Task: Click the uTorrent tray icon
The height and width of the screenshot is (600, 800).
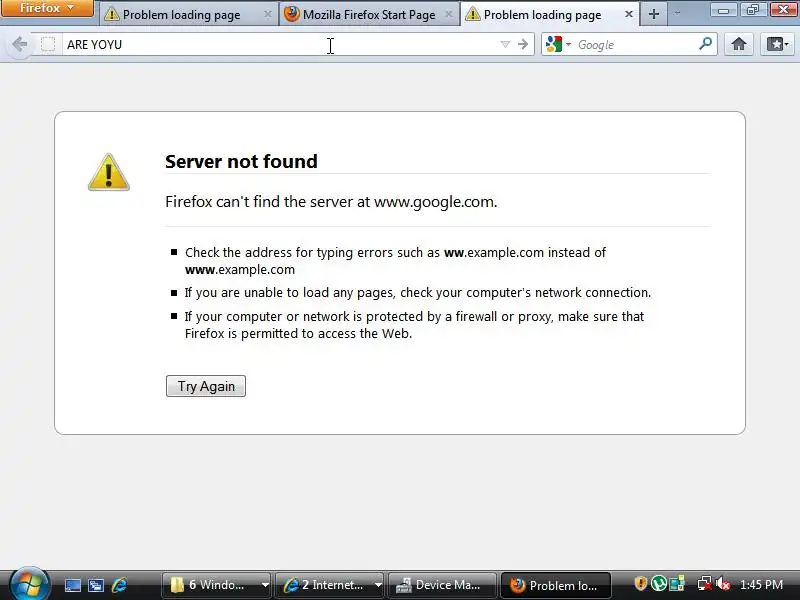Action: (659, 583)
